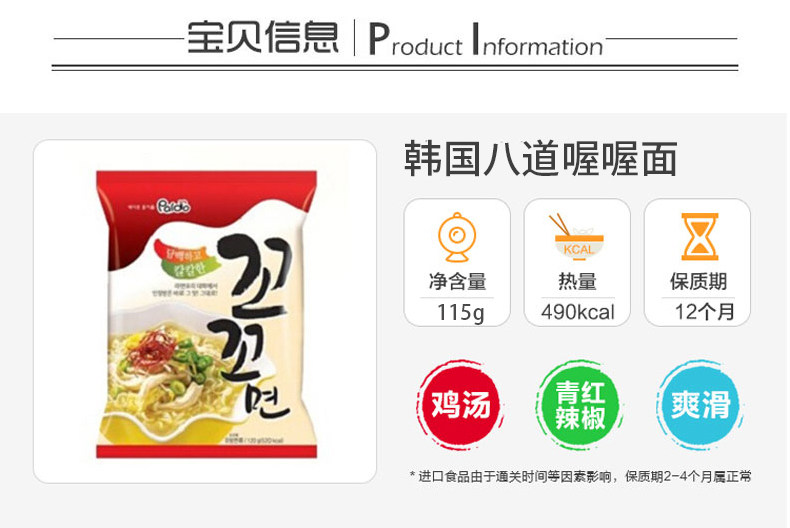The image size is (790, 528).
Task: Click the 490kcal value text
Action: coord(578,312)
